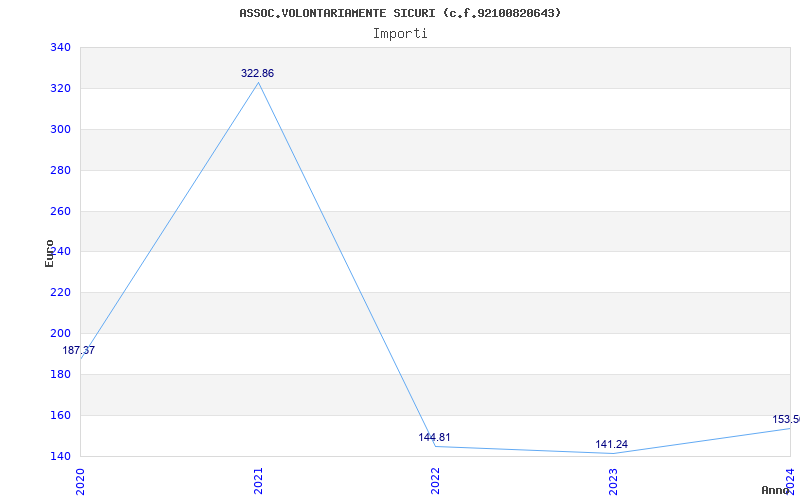Click the 2021 x-axis label
The height and width of the screenshot is (500, 800).
[x=258, y=480]
